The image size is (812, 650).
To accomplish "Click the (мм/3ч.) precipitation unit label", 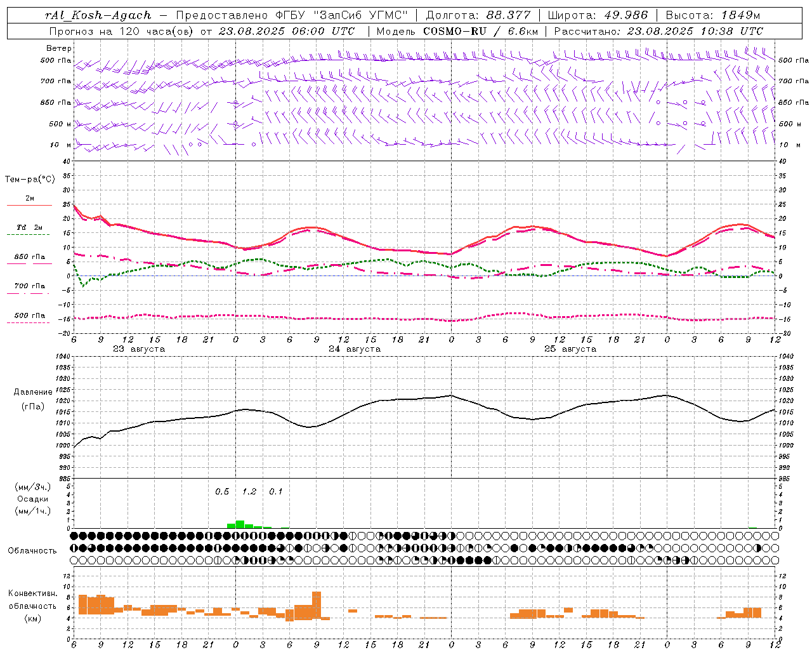I will (x=32, y=487).
